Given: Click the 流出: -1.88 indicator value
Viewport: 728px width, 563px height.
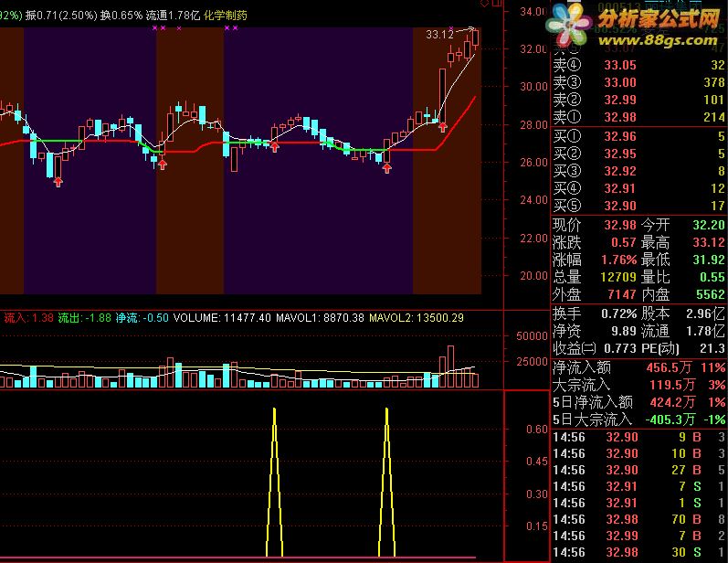Looking at the screenshot, I should (85, 318).
